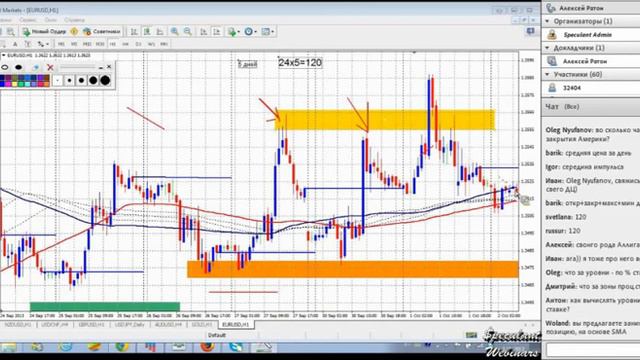The width and height of the screenshot is (640, 360).
Task: Switch chart to bar chart mode
Action: coord(134,31)
